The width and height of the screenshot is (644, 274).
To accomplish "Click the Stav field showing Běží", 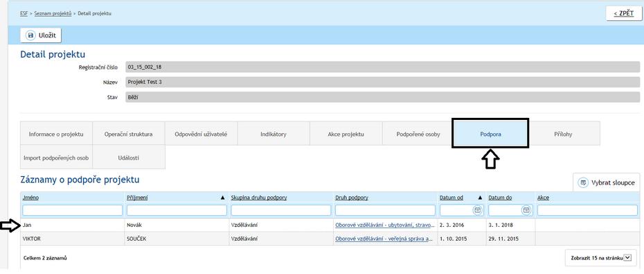I will pos(382,97).
